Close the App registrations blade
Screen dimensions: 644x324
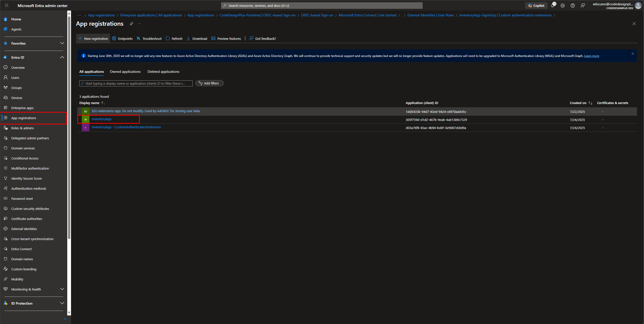coord(634,24)
